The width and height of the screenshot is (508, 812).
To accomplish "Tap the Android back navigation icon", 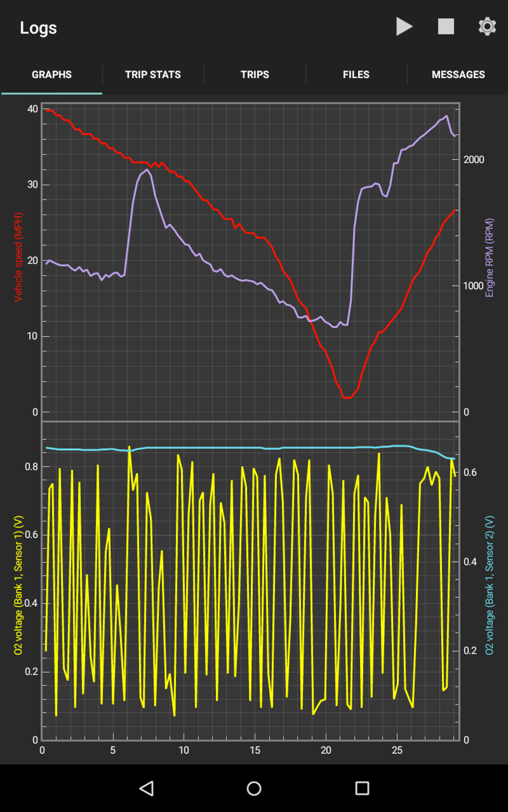I will [x=146, y=788].
